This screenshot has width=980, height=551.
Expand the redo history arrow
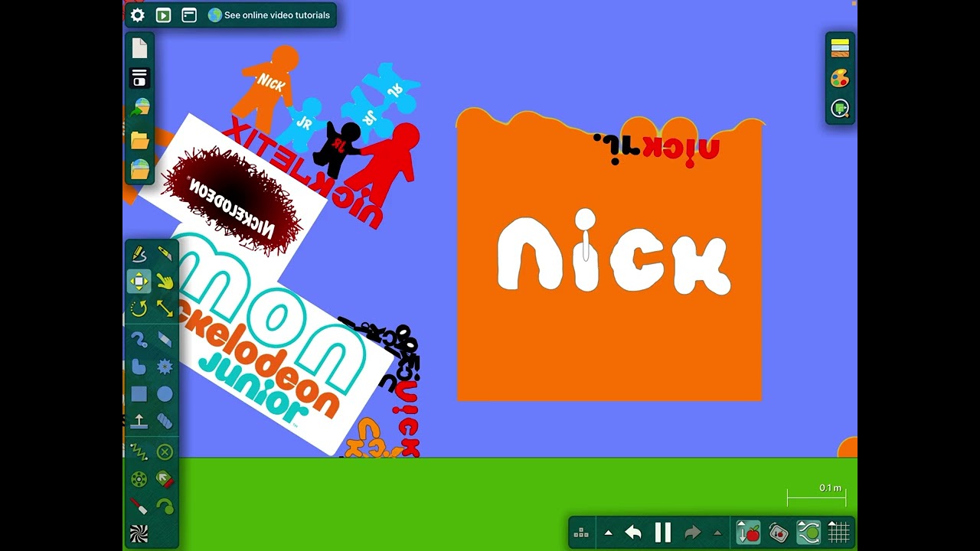717,533
